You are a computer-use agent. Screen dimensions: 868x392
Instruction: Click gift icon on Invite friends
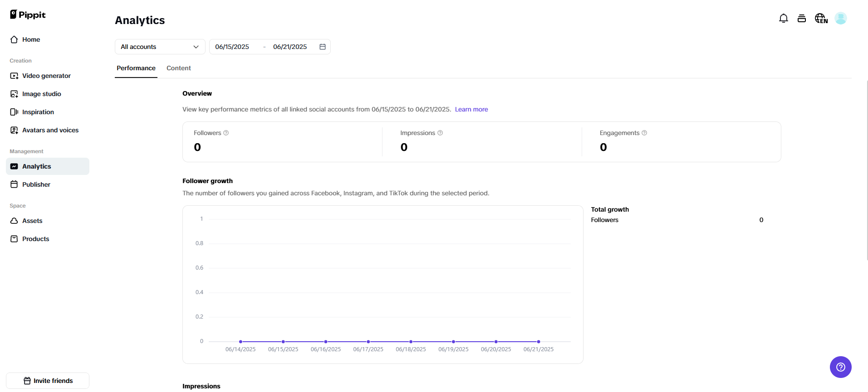27,381
